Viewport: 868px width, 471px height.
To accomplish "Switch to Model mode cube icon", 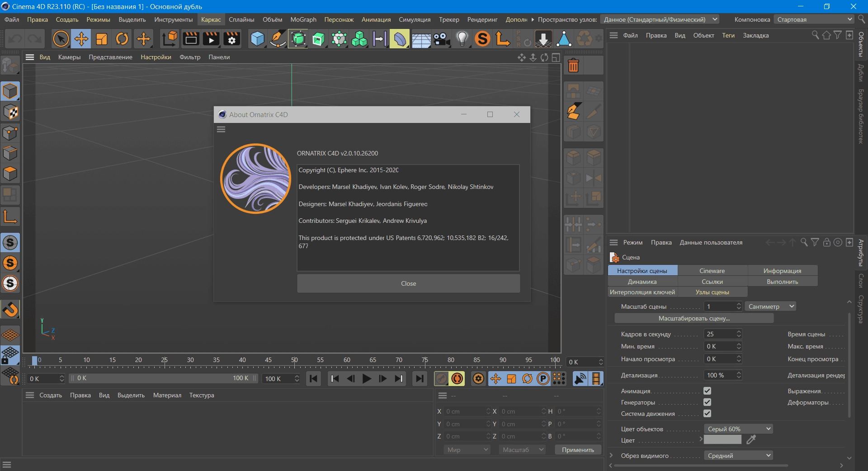I will 10,91.
